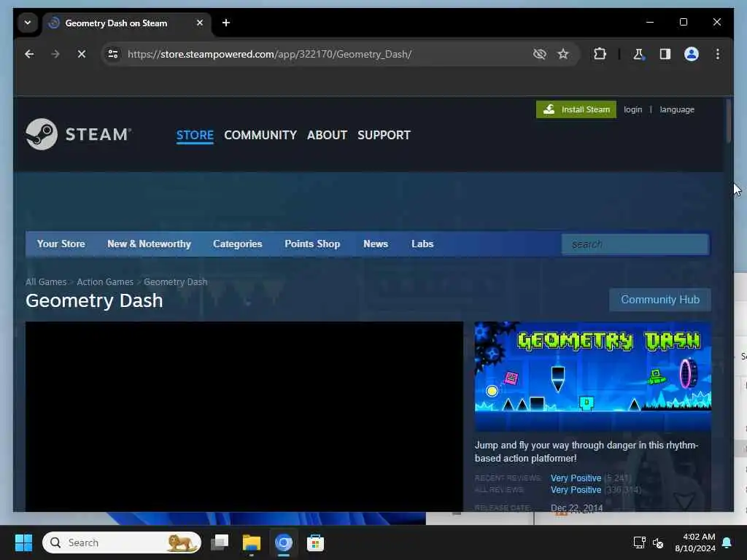The height and width of the screenshot is (560, 747).
Task: Open the network status tray icon
Action: [x=639, y=542]
